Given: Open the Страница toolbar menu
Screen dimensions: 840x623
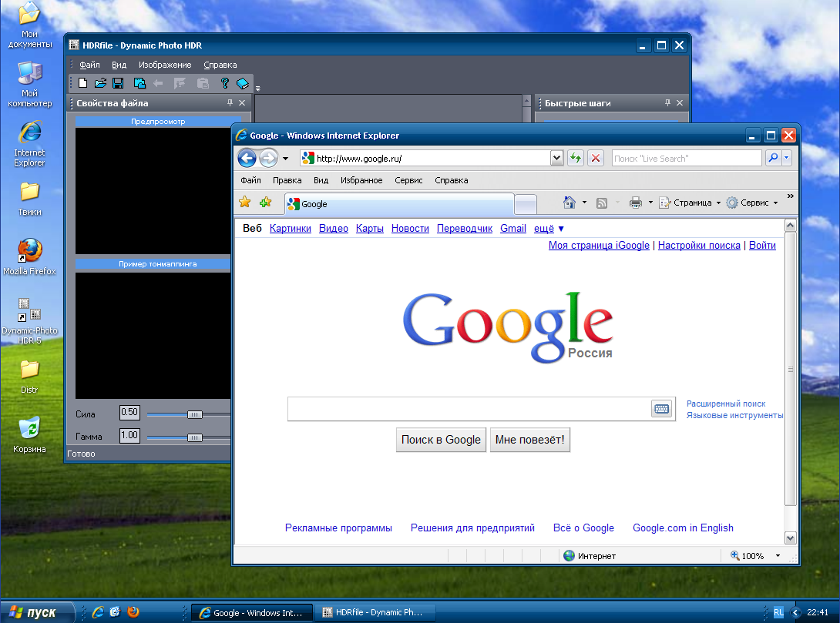Looking at the screenshot, I should click(x=690, y=203).
